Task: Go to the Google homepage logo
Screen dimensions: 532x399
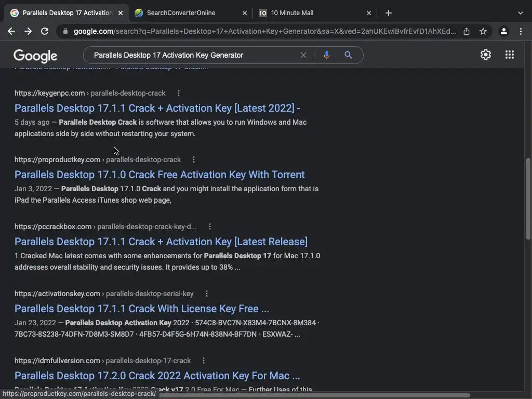Action: pos(35,56)
